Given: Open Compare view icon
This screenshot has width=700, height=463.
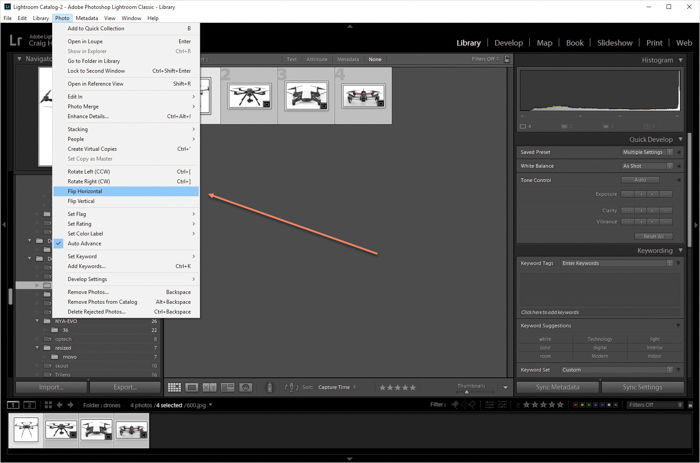Looking at the screenshot, I should (209, 387).
